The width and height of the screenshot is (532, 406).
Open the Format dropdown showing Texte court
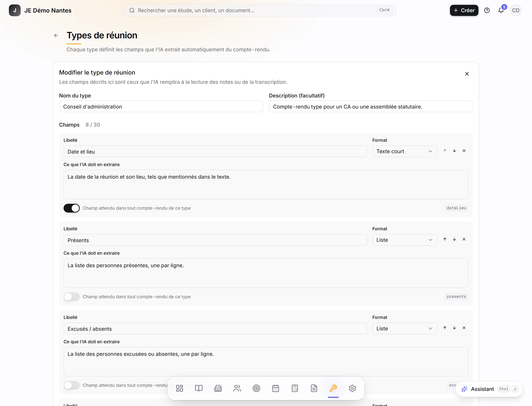click(x=405, y=151)
